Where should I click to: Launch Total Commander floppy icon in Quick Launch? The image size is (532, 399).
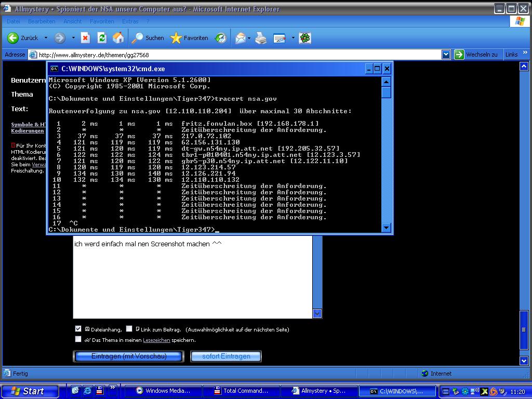[99, 391]
